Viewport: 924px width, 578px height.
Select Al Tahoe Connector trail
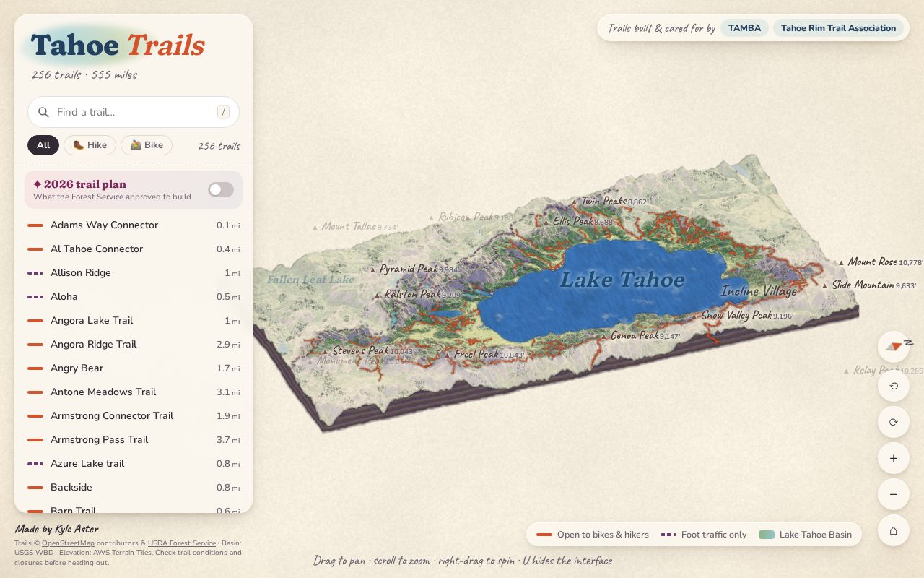click(x=134, y=249)
